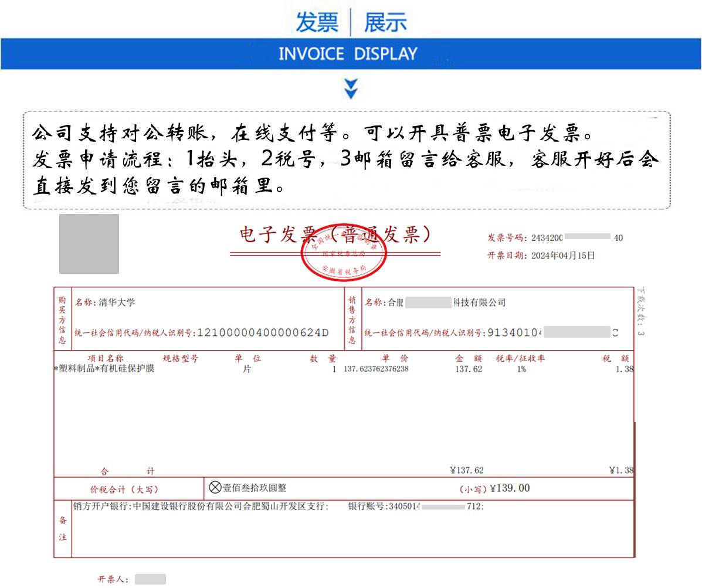This screenshot has width=702, height=588.
Task: Click the '价税合计（大写）' label
Action: 124,489
